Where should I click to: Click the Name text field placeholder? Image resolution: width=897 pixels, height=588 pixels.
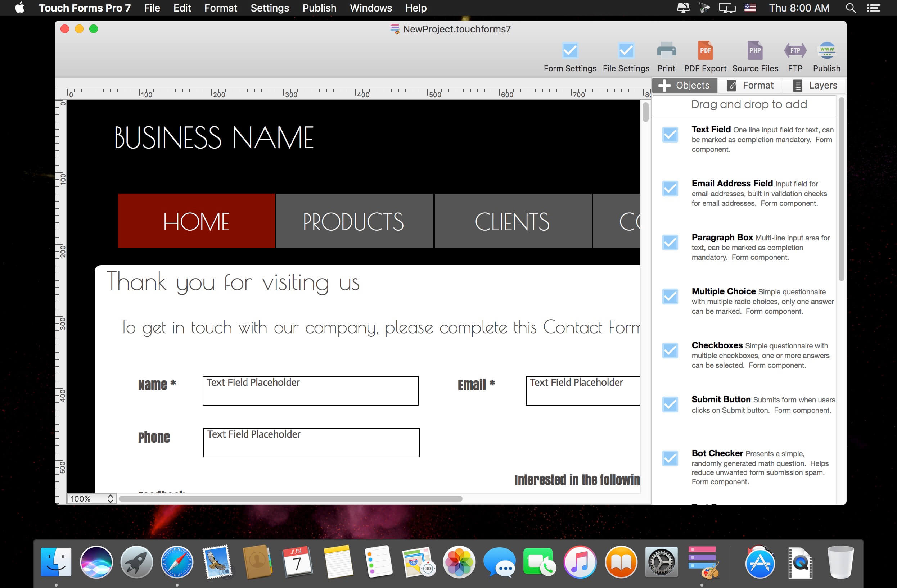tap(311, 390)
